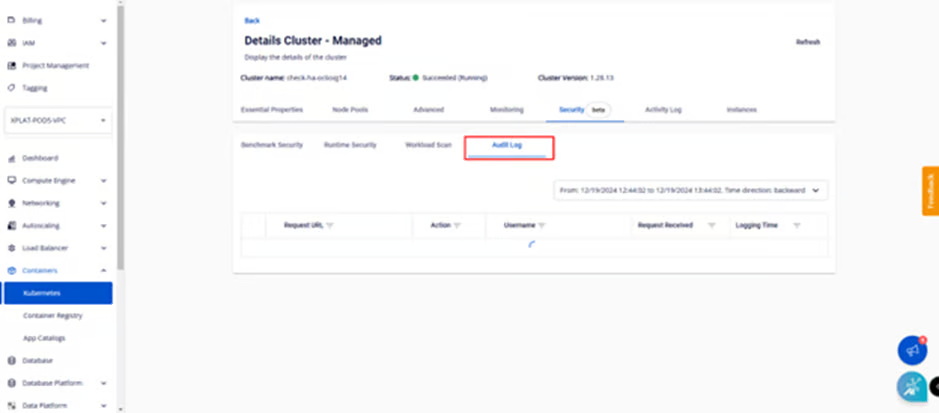Click the Billing icon in the sidebar

12,20
